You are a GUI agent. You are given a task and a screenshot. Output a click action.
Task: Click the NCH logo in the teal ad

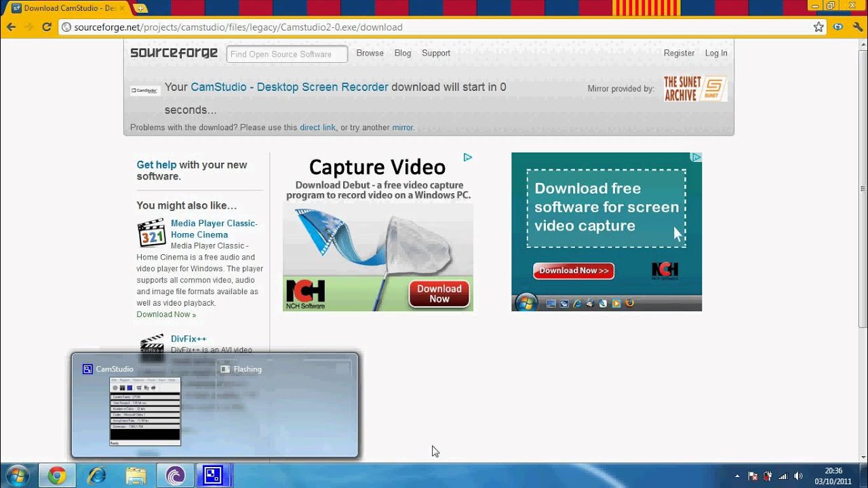click(x=665, y=271)
